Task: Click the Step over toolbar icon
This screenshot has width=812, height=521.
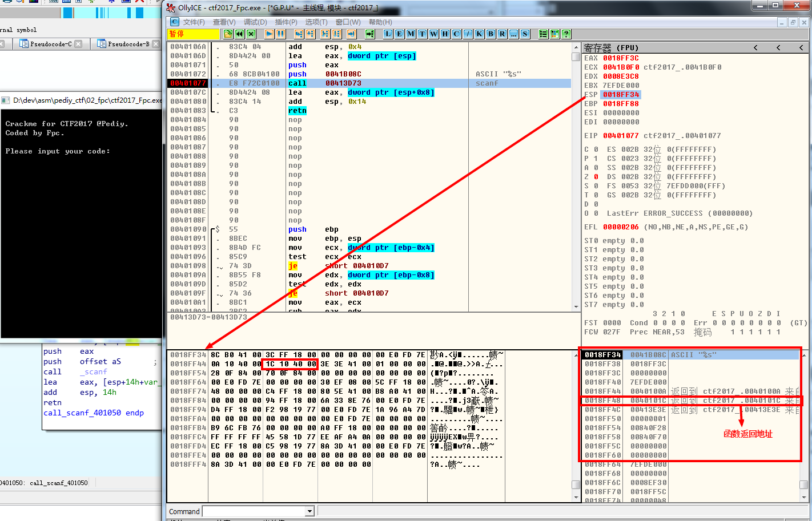Action: 311,34
